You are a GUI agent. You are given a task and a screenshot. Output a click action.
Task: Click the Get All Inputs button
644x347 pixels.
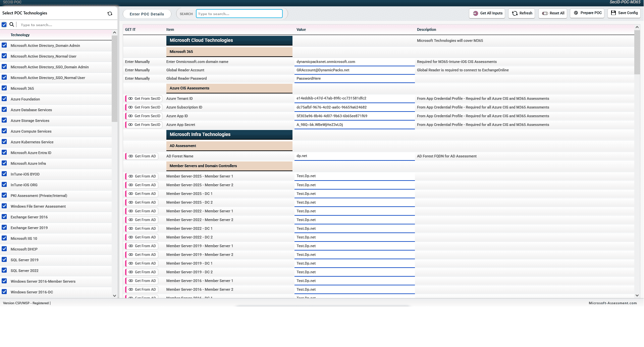(x=487, y=13)
